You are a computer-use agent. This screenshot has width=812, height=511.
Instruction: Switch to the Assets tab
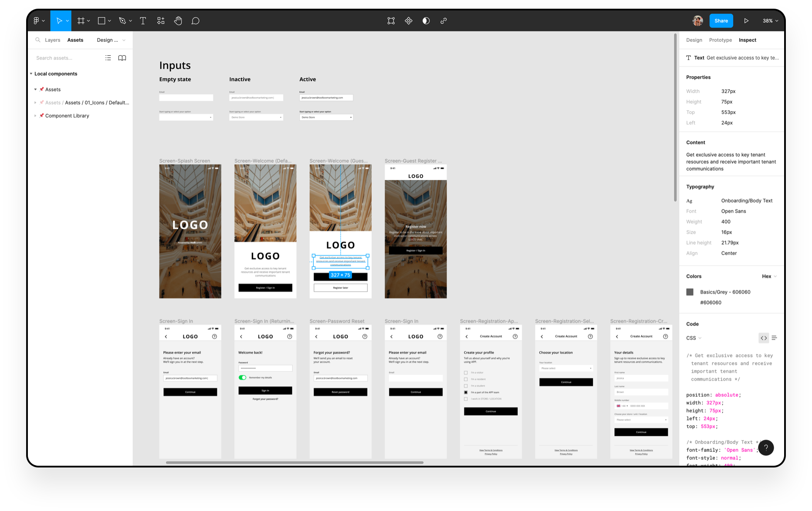[x=75, y=40]
